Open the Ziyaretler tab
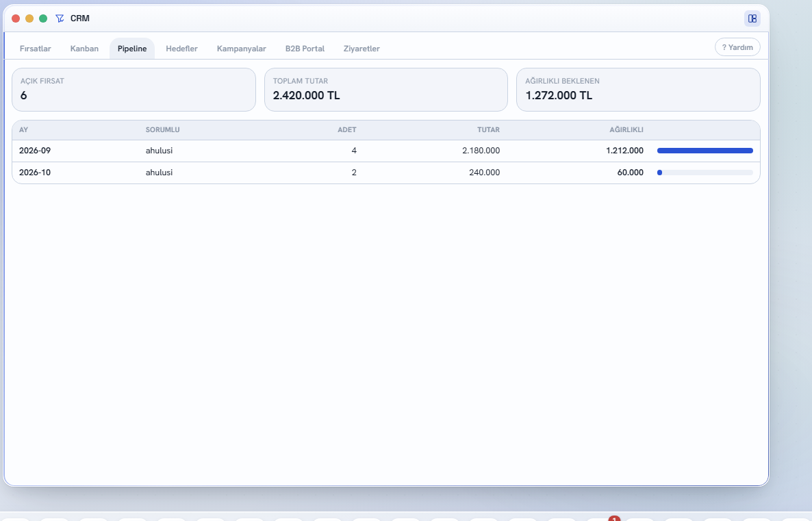 pos(361,49)
